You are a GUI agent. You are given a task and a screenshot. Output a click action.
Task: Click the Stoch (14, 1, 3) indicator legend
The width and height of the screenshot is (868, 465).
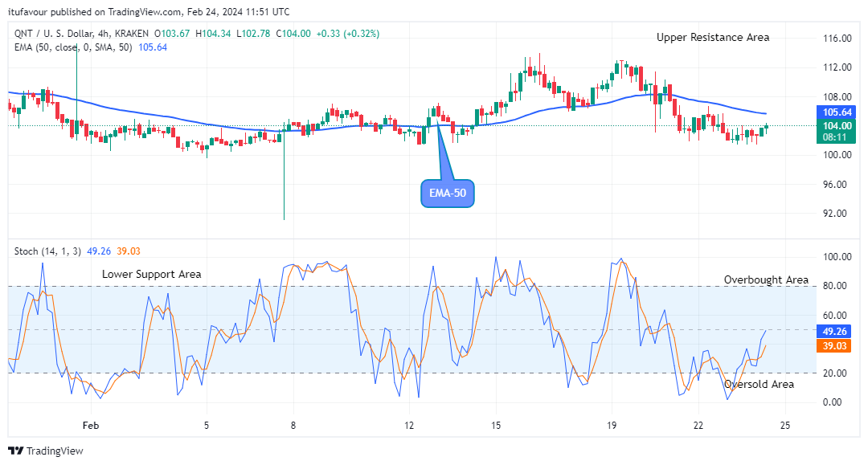[47, 251]
